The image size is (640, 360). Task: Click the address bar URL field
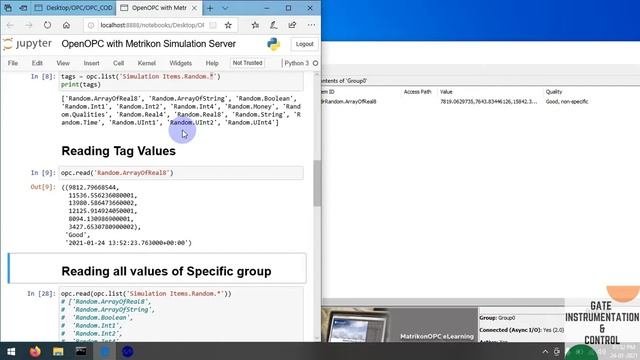(152, 25)
